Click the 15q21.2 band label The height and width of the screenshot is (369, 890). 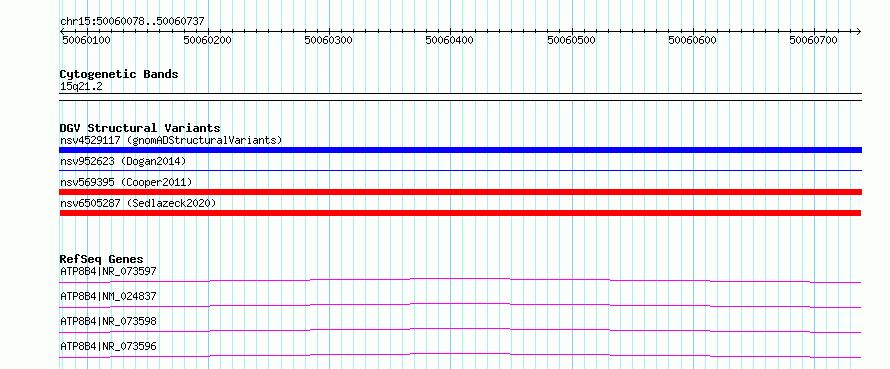click(x=81, y=87)
